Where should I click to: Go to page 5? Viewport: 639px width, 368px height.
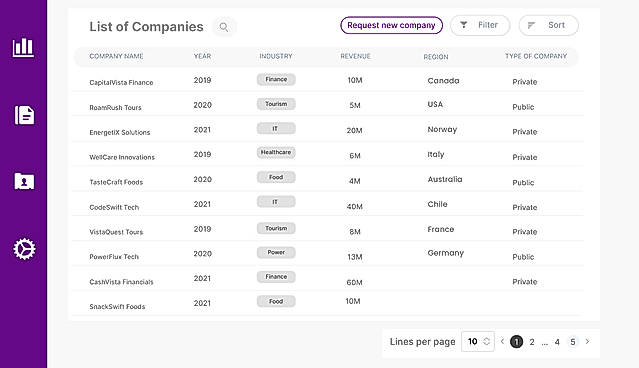(x=573, y=342)
